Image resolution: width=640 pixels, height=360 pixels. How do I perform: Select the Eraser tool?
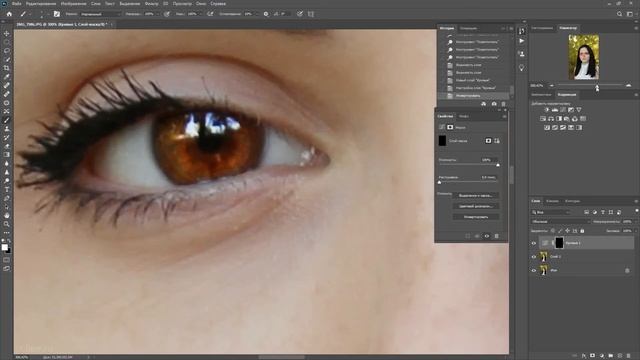pyautogui.click(x=7, y=146)
